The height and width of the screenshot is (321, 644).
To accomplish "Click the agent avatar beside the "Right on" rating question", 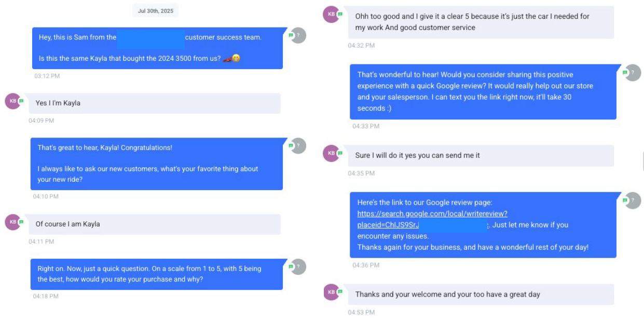I will [298, 266].
